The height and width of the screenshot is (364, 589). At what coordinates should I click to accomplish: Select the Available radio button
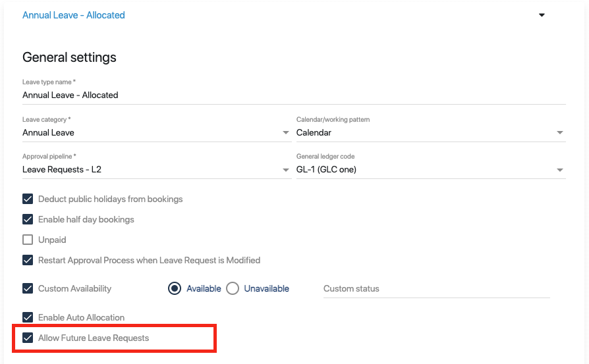point(175,288)
